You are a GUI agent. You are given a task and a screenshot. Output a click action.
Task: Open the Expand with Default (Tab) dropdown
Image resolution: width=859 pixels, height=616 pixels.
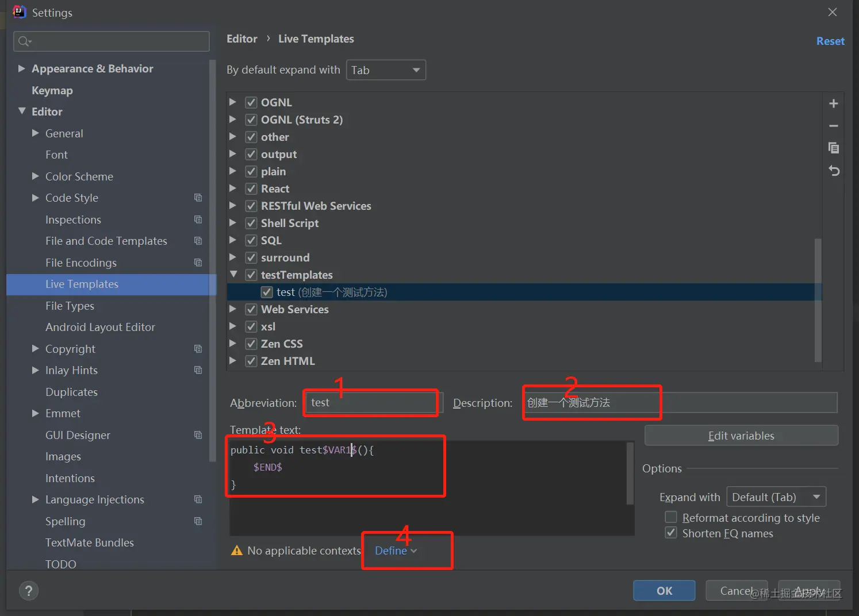coord(776,497)
